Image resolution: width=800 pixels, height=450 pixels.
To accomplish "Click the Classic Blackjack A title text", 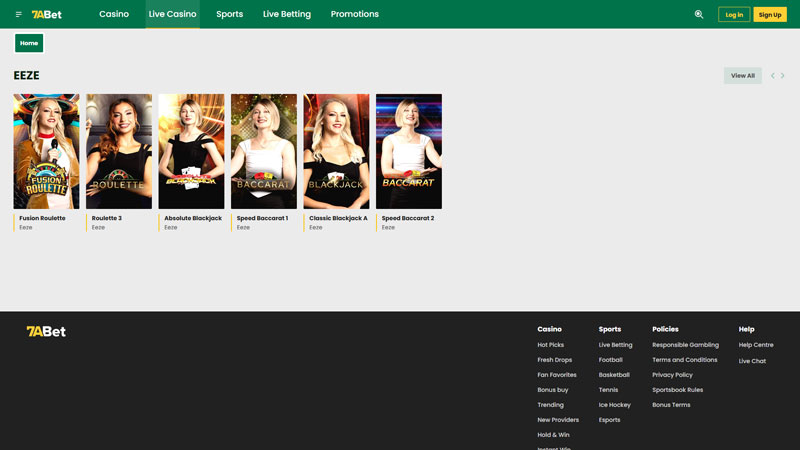I will 338,218.
